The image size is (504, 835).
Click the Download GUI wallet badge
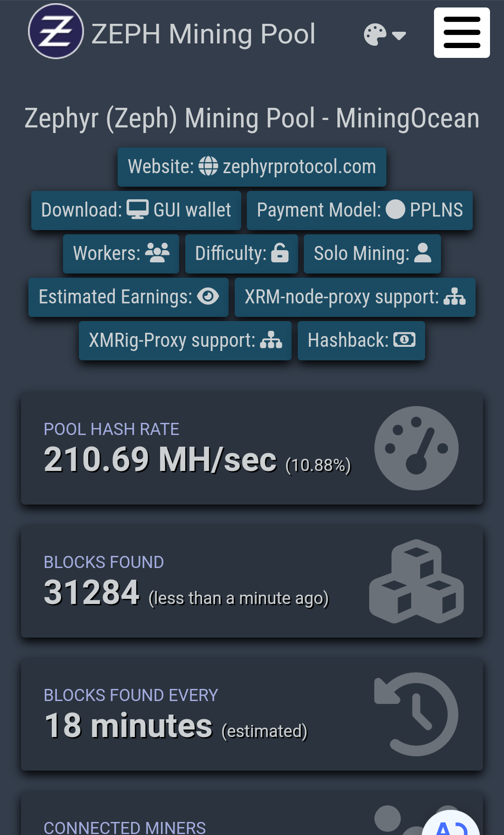coord(136,210)
